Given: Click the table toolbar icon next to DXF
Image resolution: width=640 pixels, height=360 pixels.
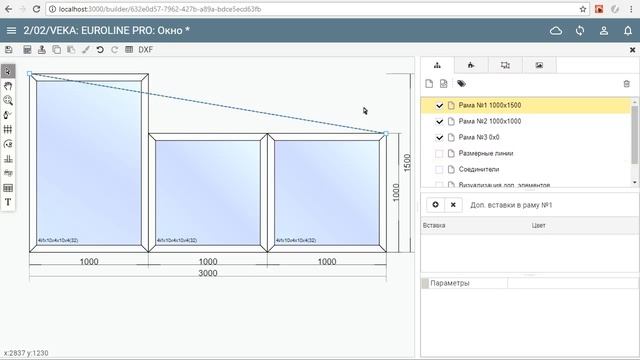Looking at the screenshot, I should click(x=129, y=50).
